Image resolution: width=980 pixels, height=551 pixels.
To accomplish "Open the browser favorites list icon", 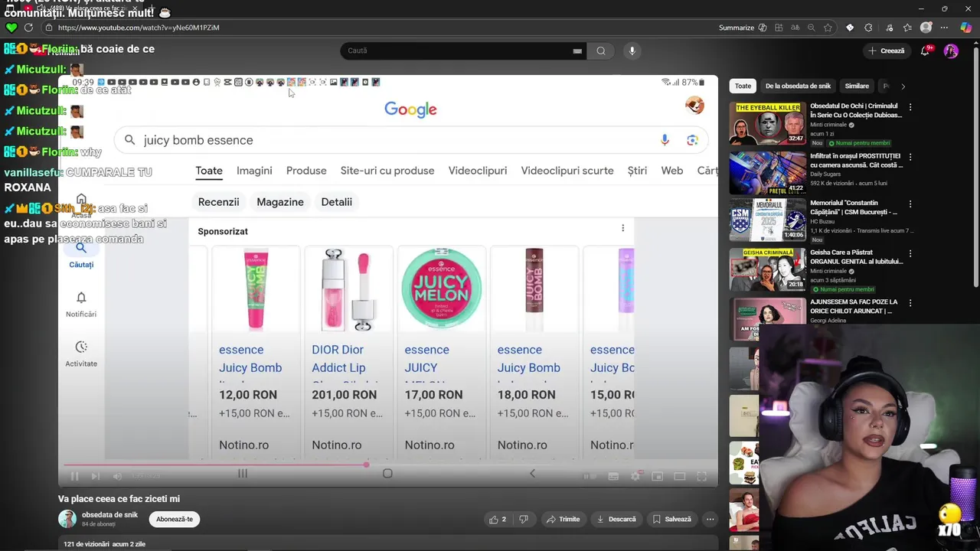I will tap(907, 28).
